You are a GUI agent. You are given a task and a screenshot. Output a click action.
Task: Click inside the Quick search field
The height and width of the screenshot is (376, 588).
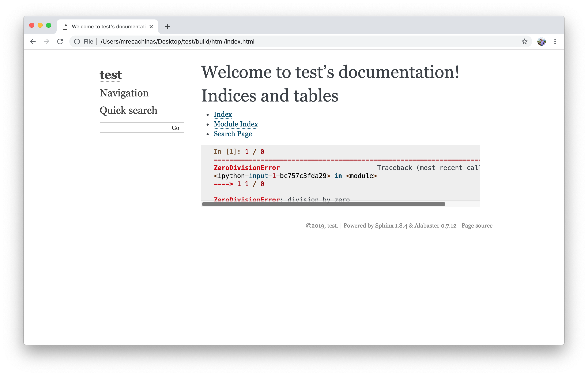click(x=133, y=127)
